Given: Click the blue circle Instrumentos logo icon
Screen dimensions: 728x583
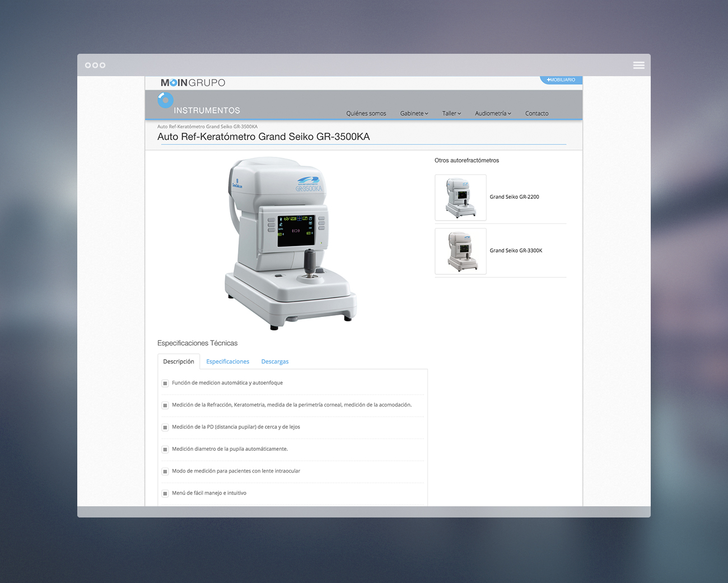Looking at the screenshot, I should 165,100.
